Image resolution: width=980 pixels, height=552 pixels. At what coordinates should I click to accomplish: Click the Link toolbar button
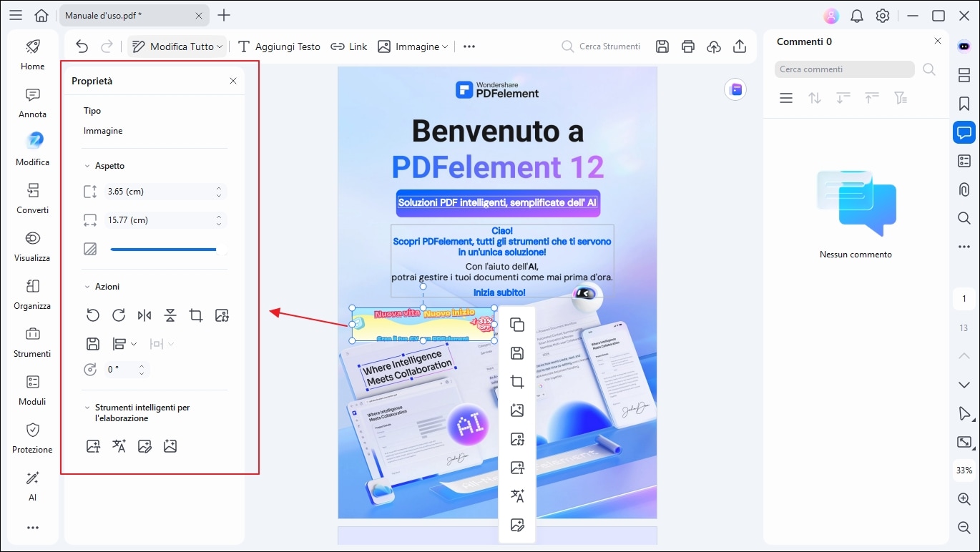click(348, 46)
